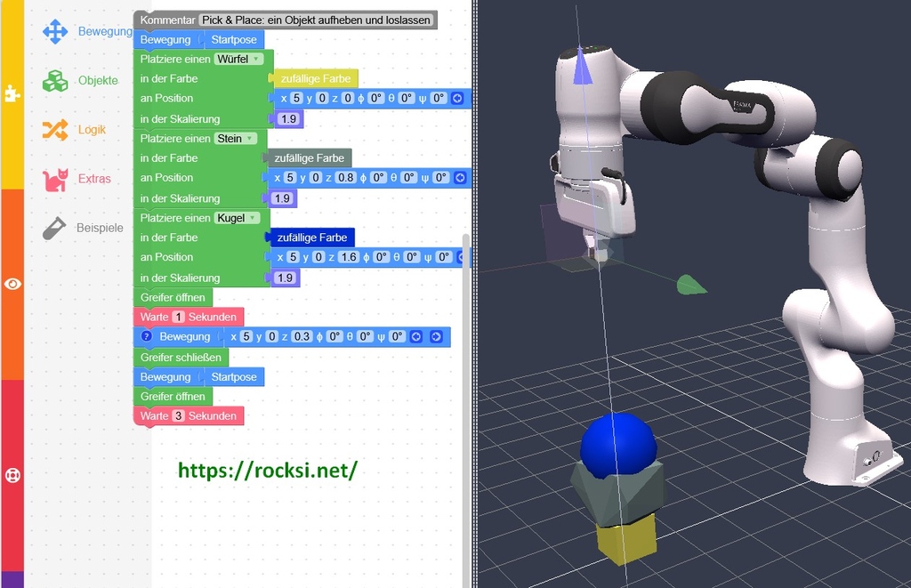Select the Bewegung category label
Viewport: 911px width, 588px height.
[105, 31]
